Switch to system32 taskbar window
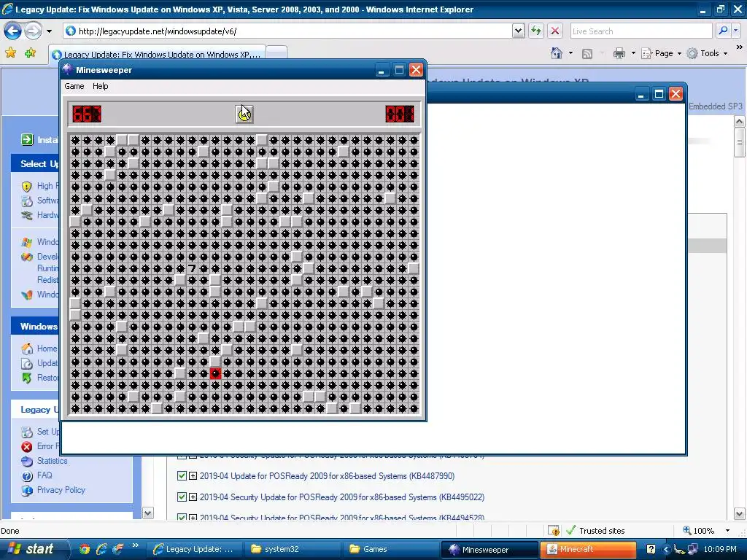This screenshot has height=560, width=747. pyautogui.click(x=292, y=550)
